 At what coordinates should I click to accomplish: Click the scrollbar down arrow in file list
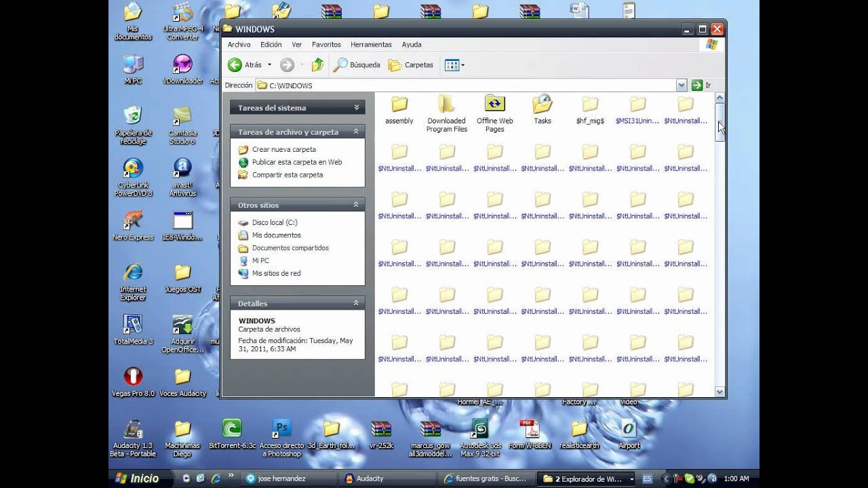[719, 392]
